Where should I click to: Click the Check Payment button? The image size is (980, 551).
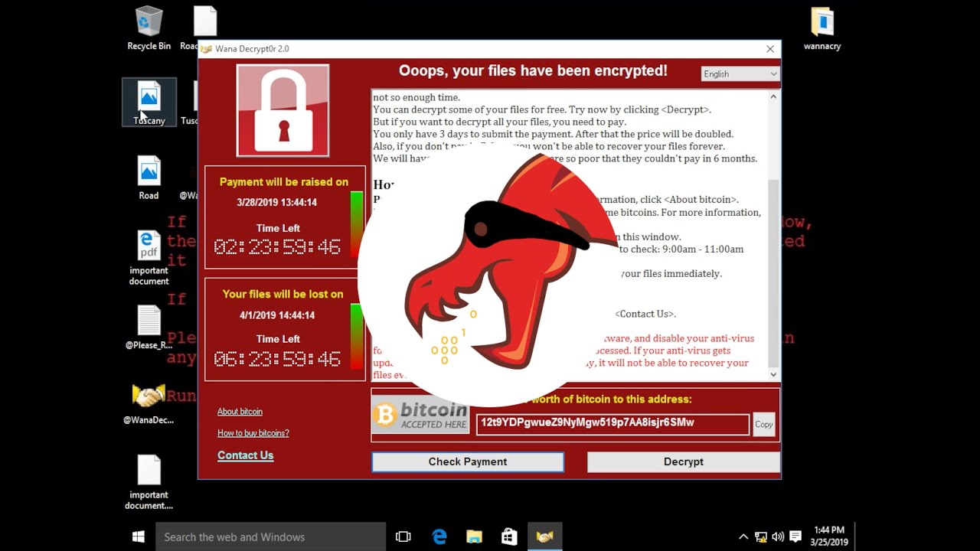point(468,461)
